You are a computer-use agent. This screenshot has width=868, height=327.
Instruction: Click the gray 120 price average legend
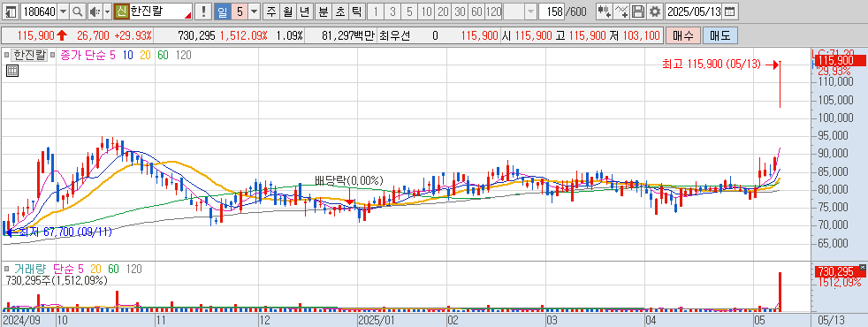[x=183, y=55]
